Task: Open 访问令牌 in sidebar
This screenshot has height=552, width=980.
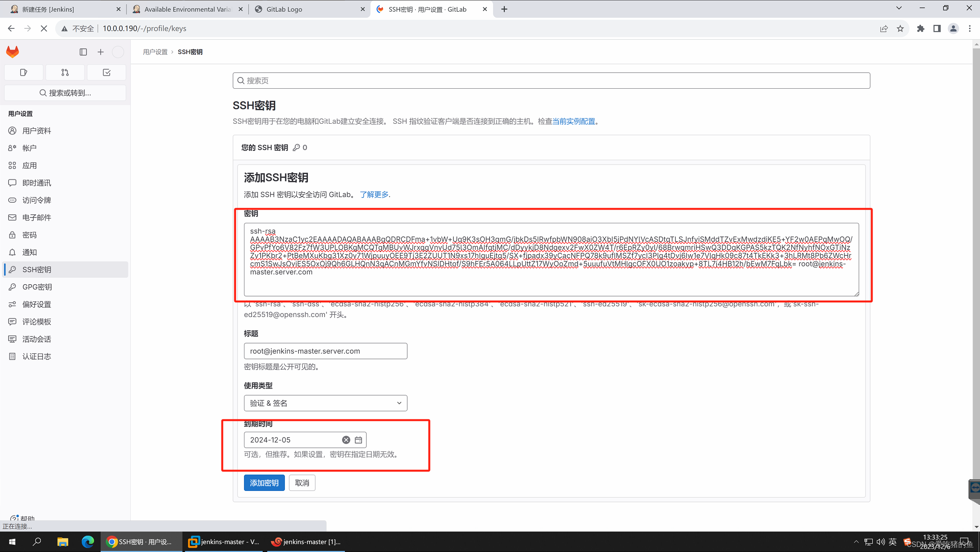Action: 66,200
